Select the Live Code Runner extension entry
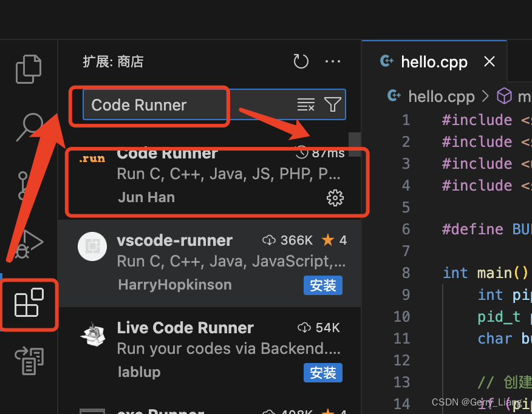Screen dimensions: 532x414 (x=210, y=351)
